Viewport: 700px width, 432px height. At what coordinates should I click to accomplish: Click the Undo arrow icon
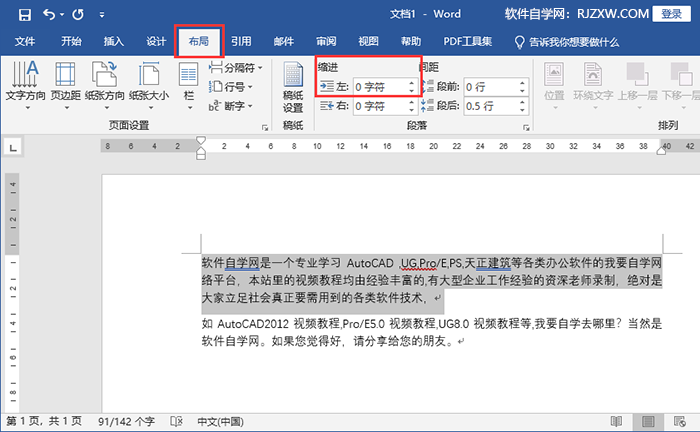click(49, 15)
